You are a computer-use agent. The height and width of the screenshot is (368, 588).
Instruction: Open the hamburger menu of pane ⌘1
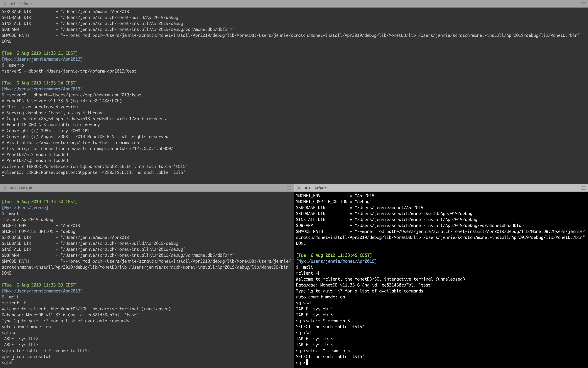click(x=583, y=4)
